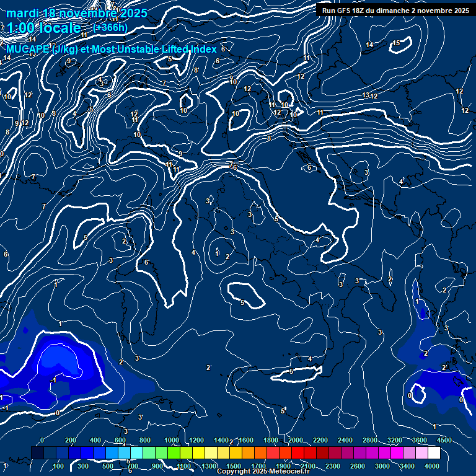Click the '1000' legend scale label
The height and width of the screenshot is (476, 476).
[171, 440]
